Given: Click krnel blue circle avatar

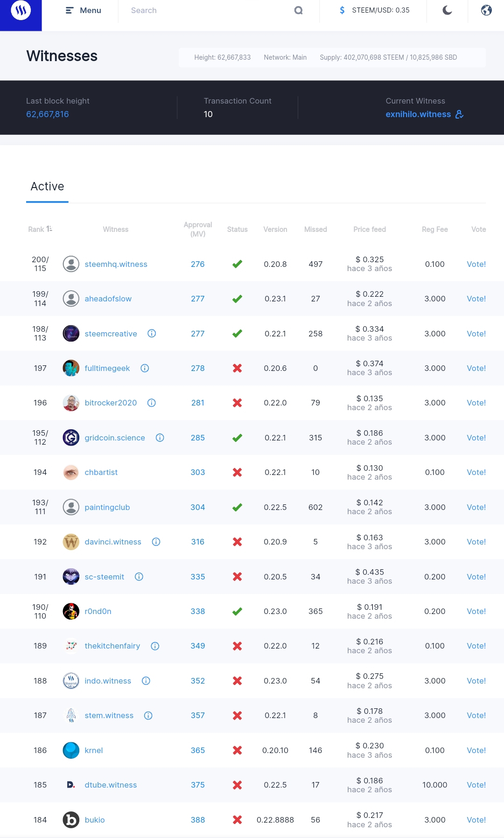Looking at the screenshot, I should [x=71, y=750].
